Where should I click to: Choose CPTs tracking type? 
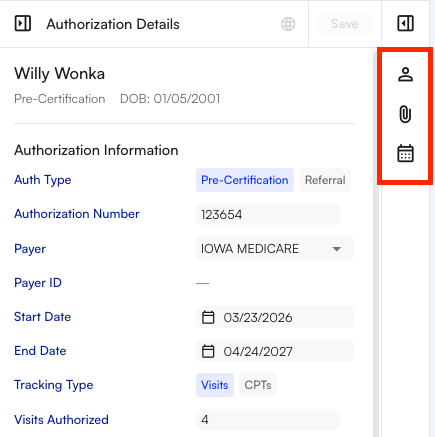pos(258,385)
